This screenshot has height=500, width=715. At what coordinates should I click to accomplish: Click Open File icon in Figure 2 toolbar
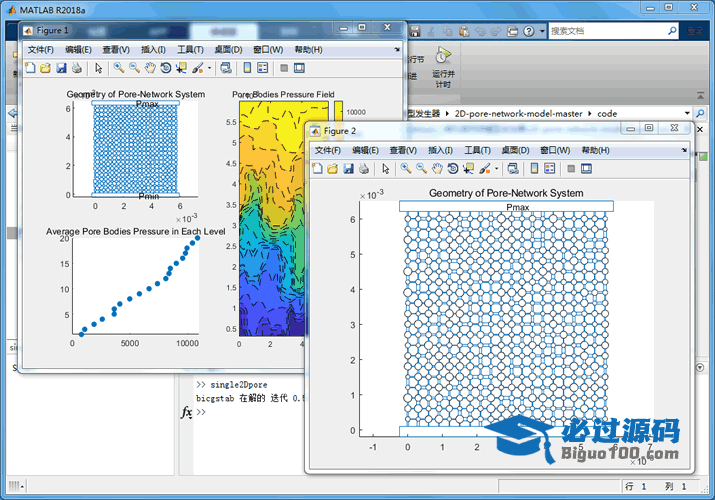pyautogui.click(x=332, y=169)
